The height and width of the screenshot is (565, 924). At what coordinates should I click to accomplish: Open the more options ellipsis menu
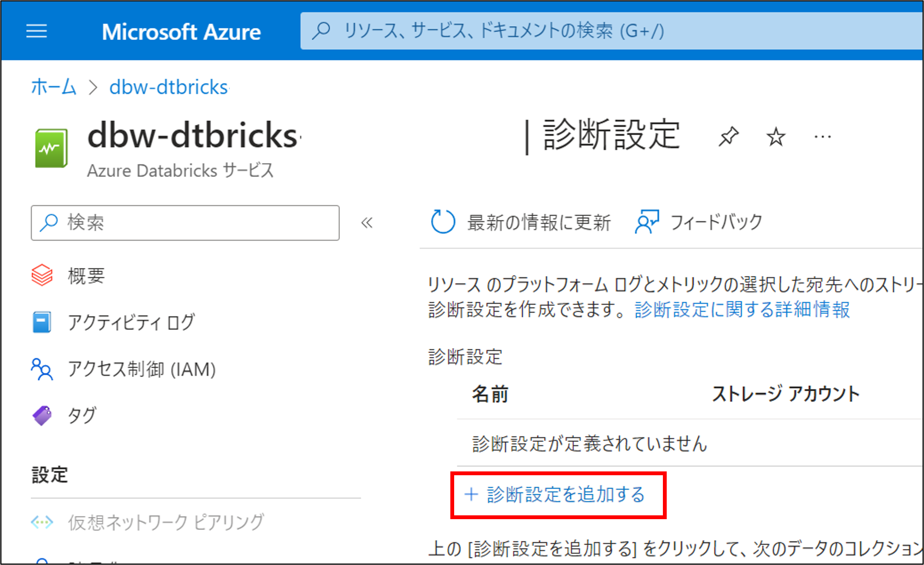pyautogui.click(x=822, y=137)
